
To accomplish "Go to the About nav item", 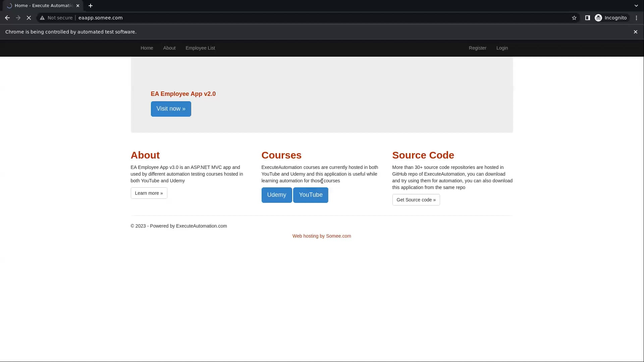I will click(x=169, y=48).
